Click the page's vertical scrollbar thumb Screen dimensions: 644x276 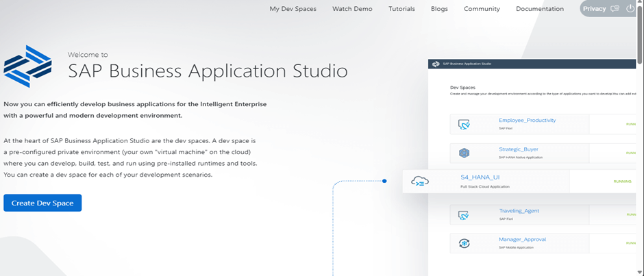(641, 36)
